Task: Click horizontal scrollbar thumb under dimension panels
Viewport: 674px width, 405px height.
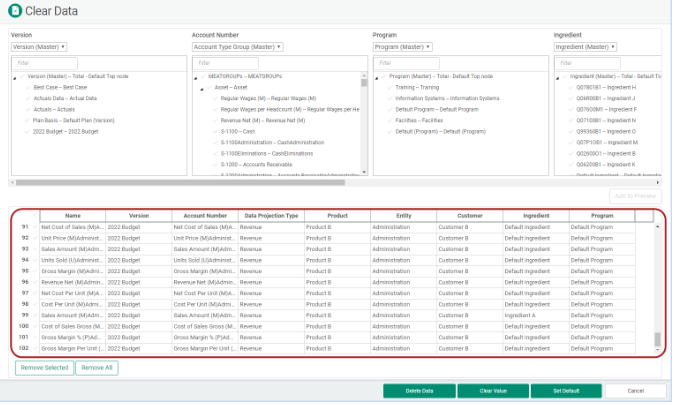Action: pyautogui.click(x=180, y=183)
